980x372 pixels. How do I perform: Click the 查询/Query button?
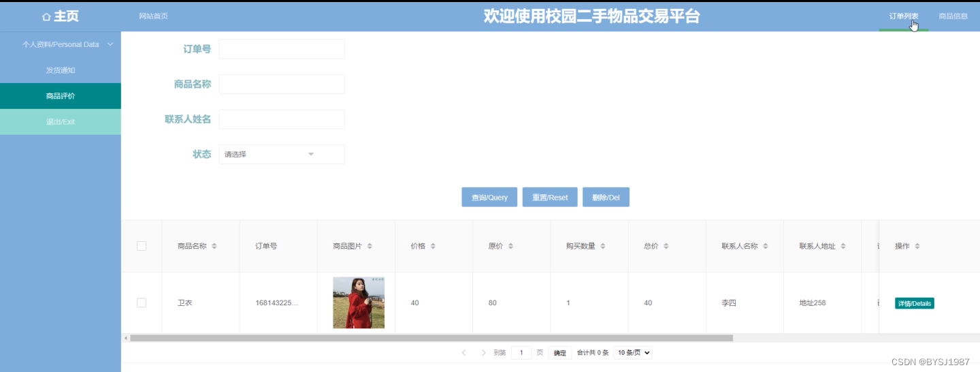point(489,197)
